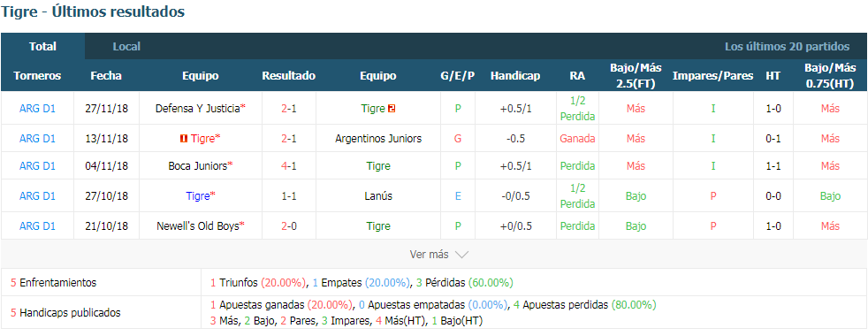The image size is (868, 336).
Task: Open Boca Juniors team link
Action: pos(198,165)
